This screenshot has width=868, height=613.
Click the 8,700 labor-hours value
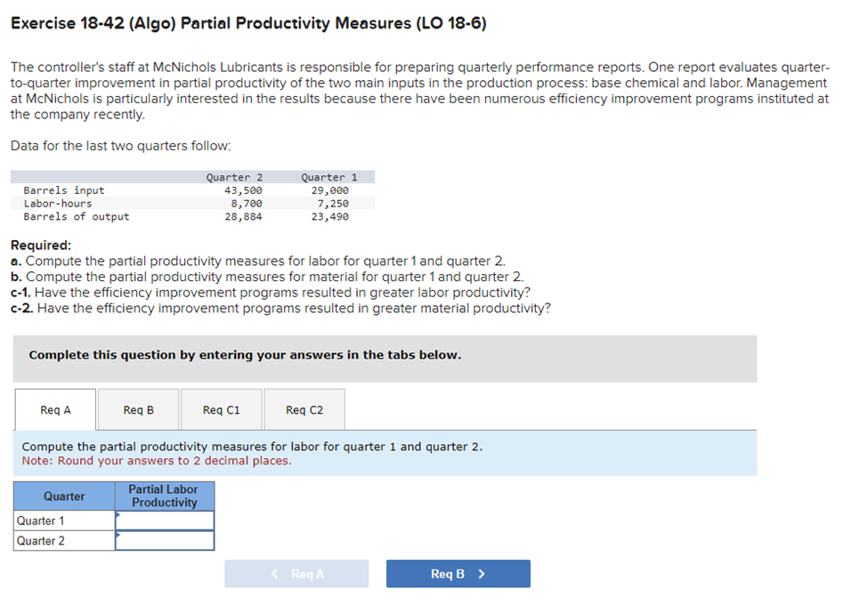[x=247, y=204]
